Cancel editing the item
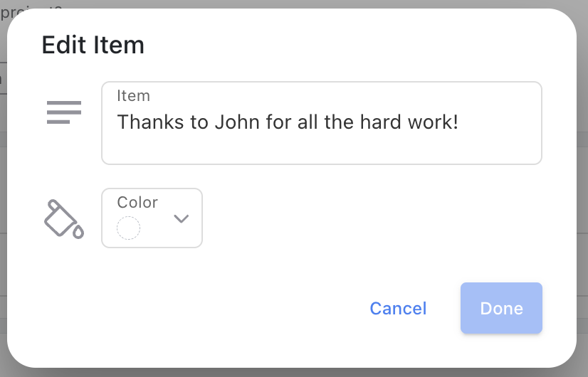This screenshot has width=588, height=377. click(x=398, y=309)
